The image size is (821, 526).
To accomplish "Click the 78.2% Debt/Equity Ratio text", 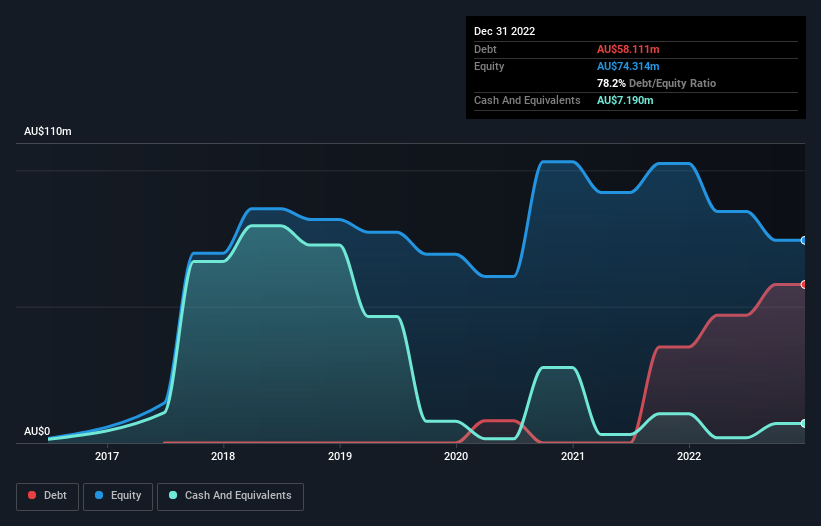I will 657,83.
